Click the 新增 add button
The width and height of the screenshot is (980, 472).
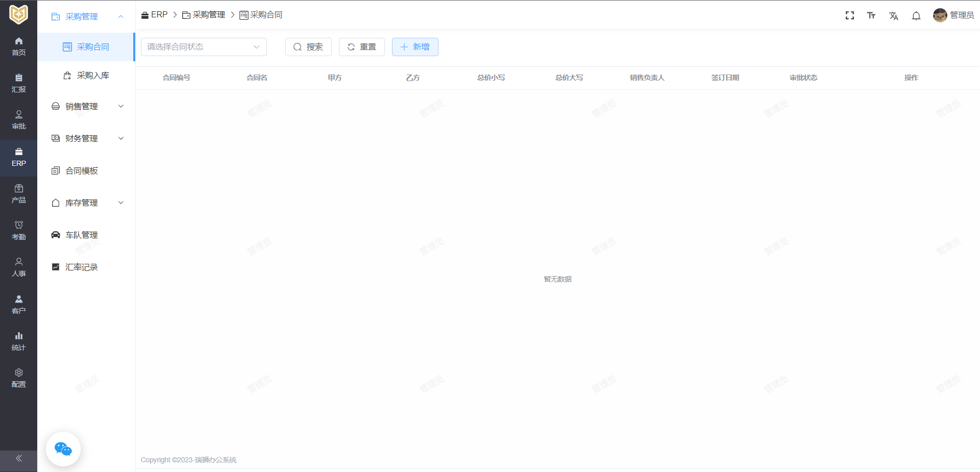[415, 47]
